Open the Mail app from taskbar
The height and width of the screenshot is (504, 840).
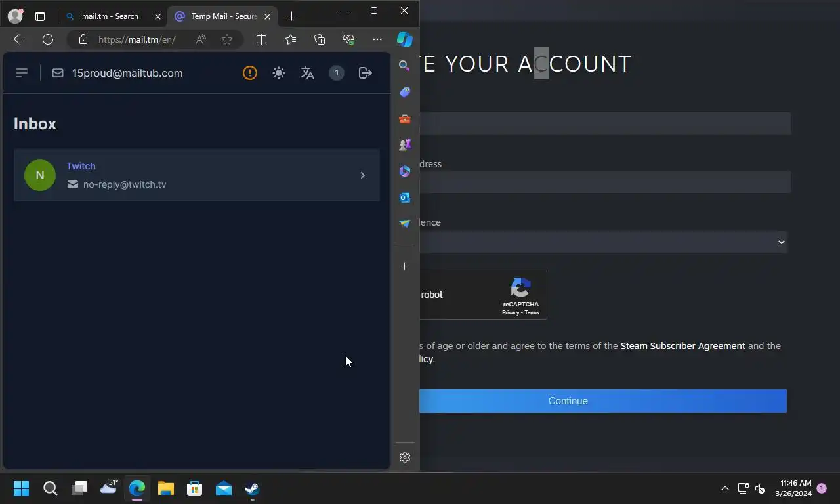223,488
